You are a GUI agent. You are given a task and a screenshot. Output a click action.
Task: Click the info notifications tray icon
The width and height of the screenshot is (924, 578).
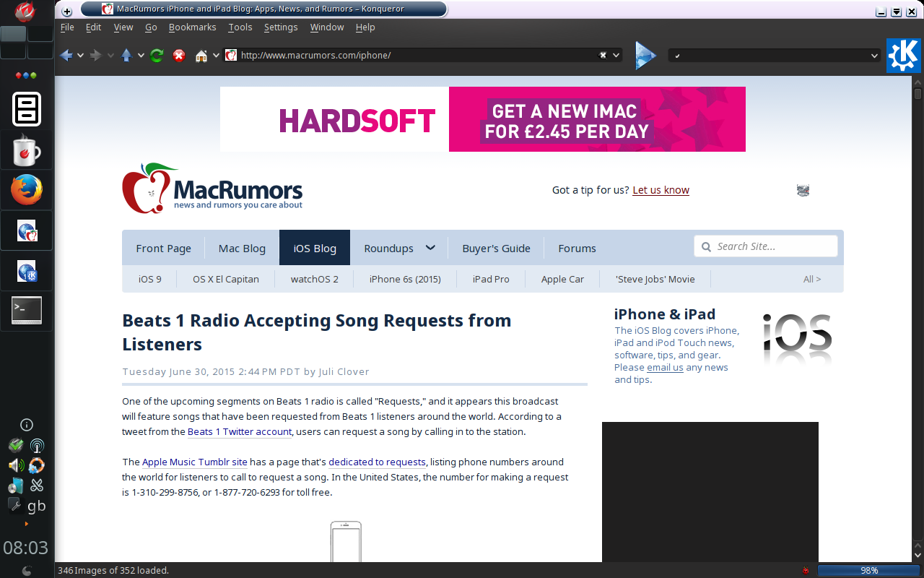tap(27, 425)
